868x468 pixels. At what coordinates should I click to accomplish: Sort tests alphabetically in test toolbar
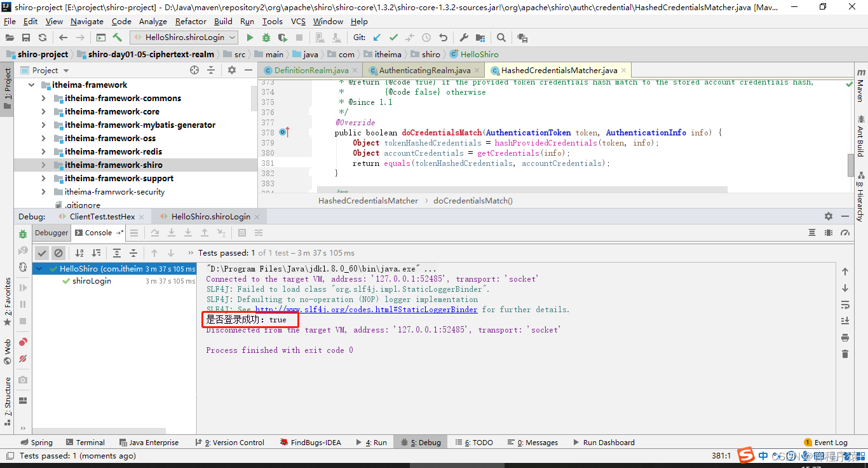79,253
